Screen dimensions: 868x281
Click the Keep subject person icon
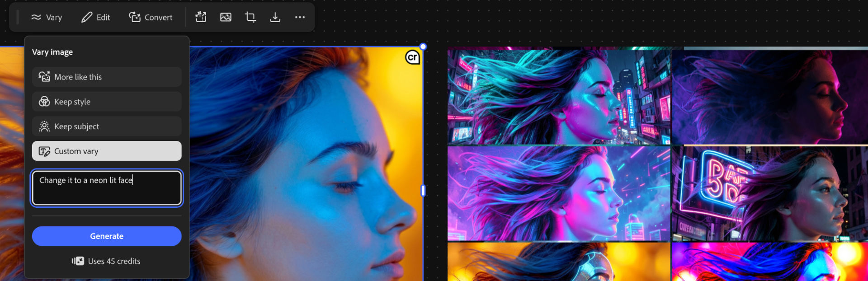coord(44,126)
